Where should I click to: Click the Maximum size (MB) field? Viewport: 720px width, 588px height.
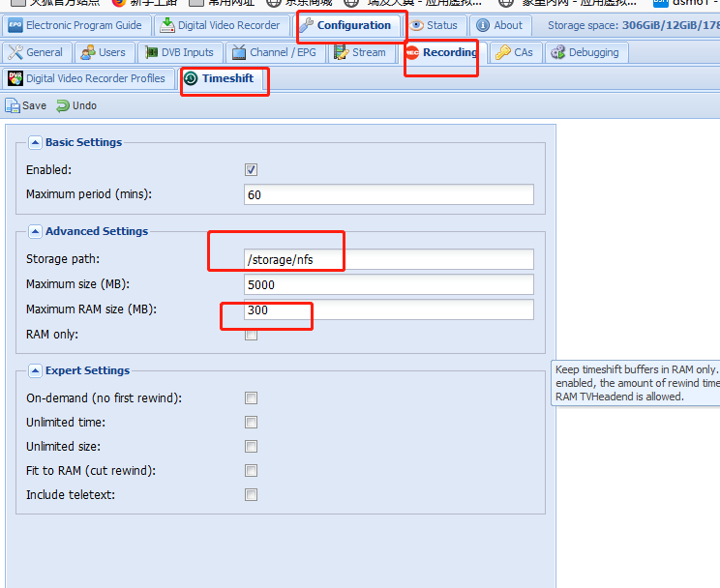pyautogui.click(x=389, y=284)
